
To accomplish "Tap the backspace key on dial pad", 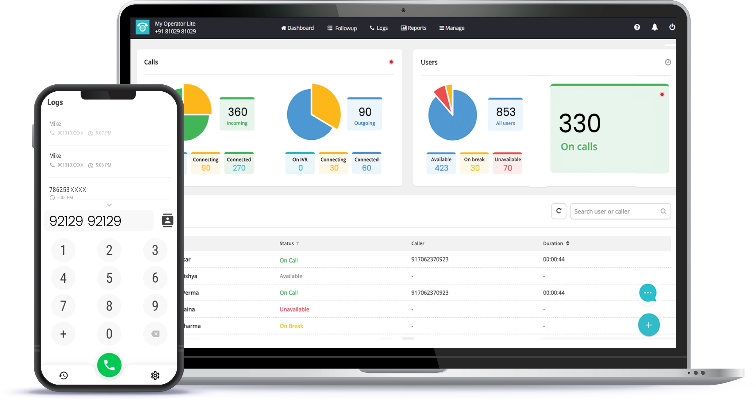I will coord(154,334).
